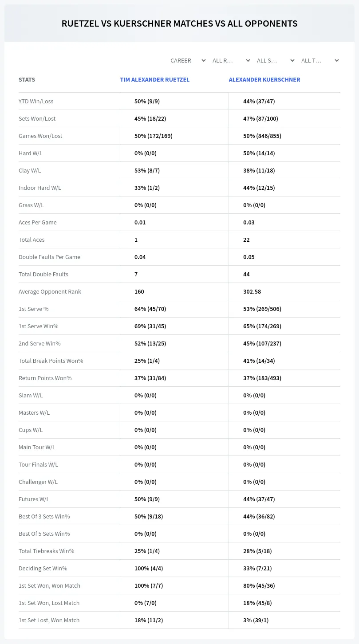Click Kuerschner's 1st Serve % value

tap(262, 309)
